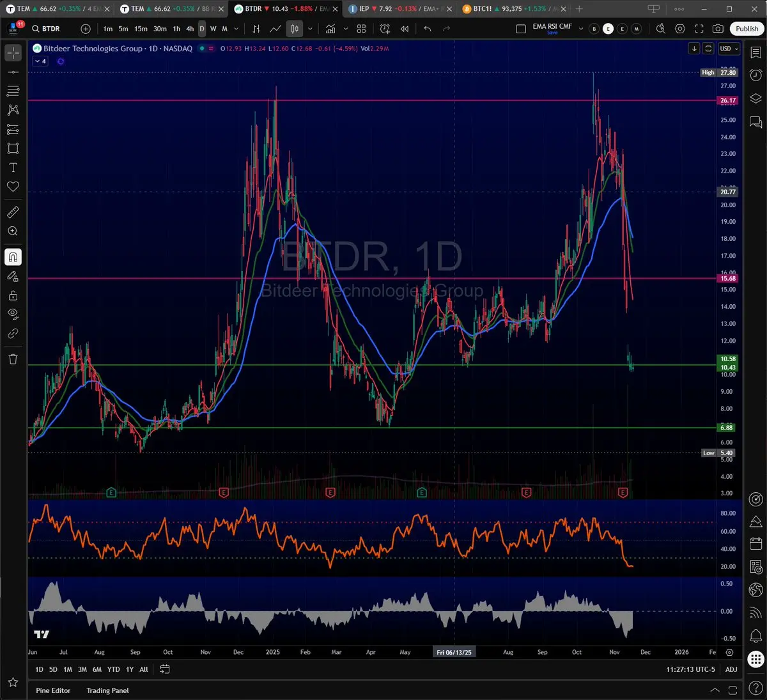Open the Trading Panel tab

pos(107,690)
